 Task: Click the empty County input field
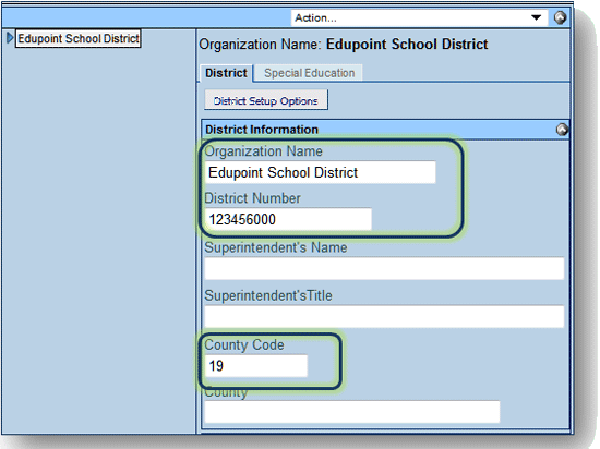[352, 412]
